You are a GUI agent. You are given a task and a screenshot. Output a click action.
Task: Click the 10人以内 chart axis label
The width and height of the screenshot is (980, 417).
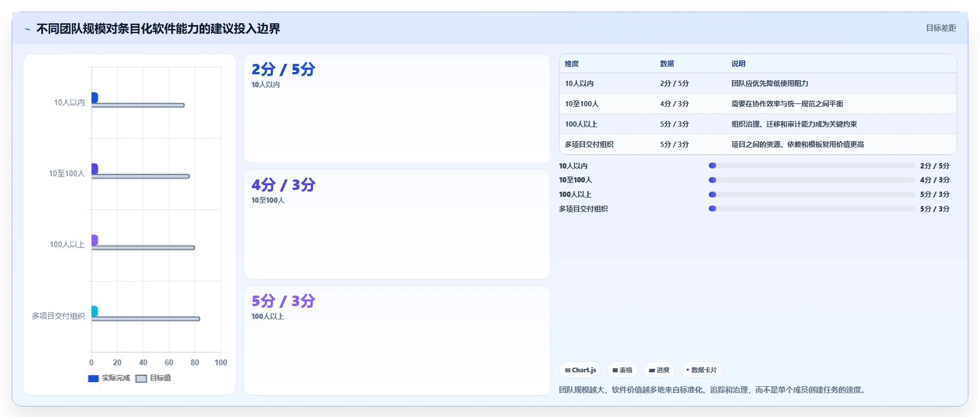coord(69,102)
